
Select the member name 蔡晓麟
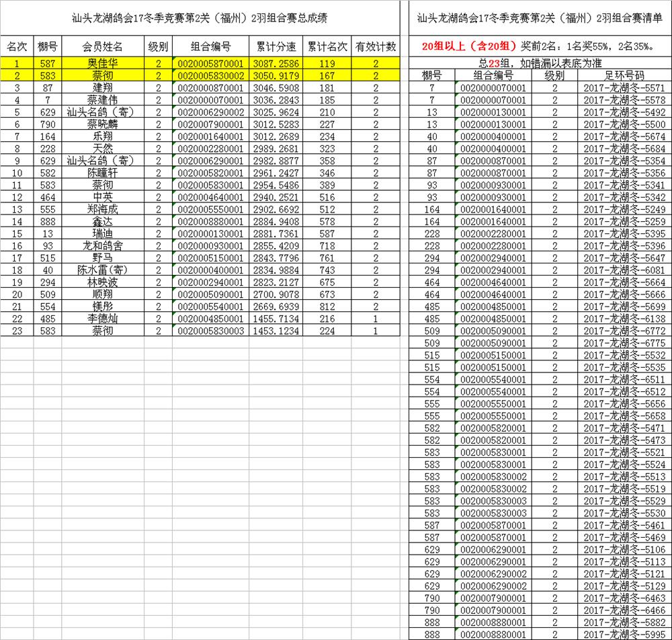pos(103,124)
